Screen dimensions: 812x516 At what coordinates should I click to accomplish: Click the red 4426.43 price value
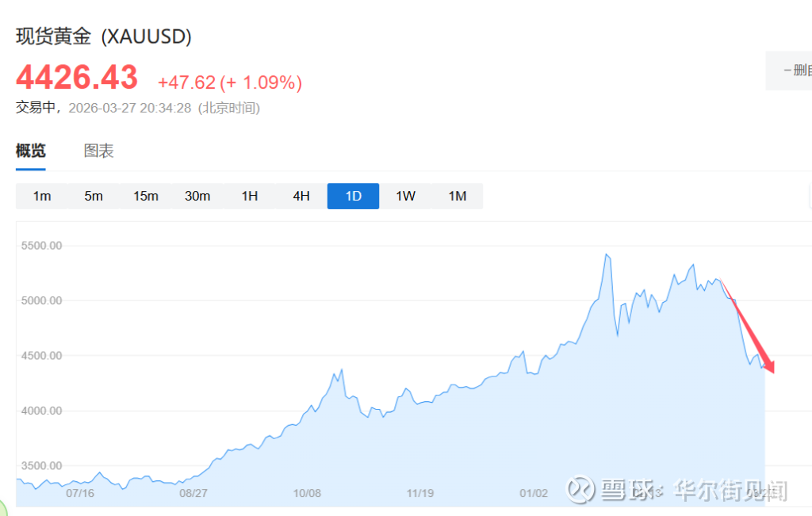77,78
